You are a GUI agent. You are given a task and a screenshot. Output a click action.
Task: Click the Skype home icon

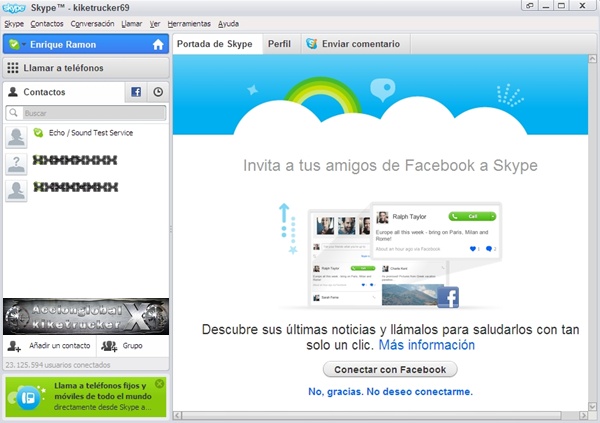pyautogui.click(x=158, y=45)
